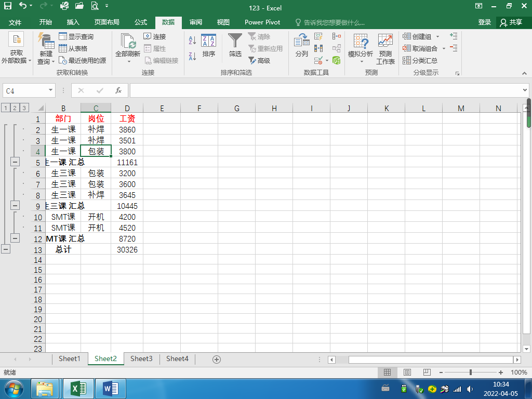Collapse the 生一课 汇总 group
This screenshot has height=399, width=532.
tap(15, 162)
